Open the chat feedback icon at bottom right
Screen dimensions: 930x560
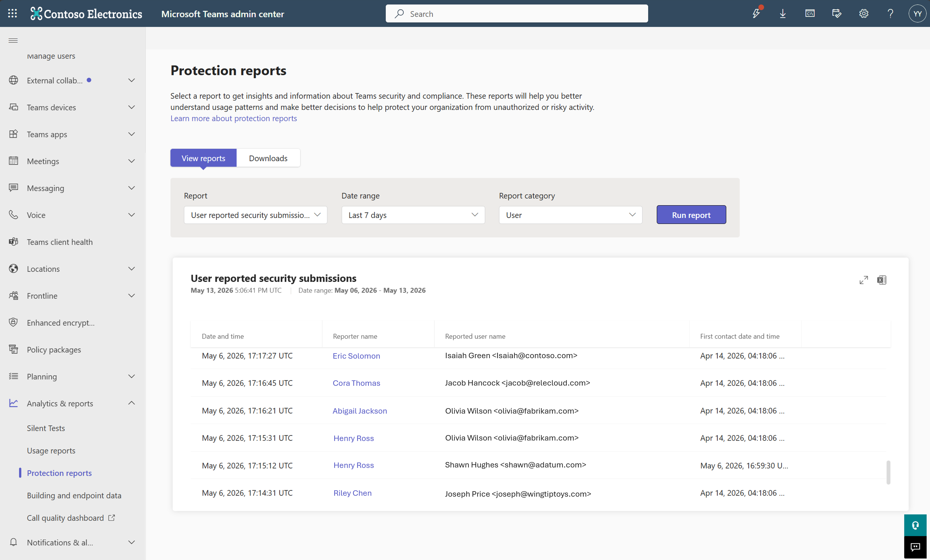pyautogui.click(x=915, y=547)
